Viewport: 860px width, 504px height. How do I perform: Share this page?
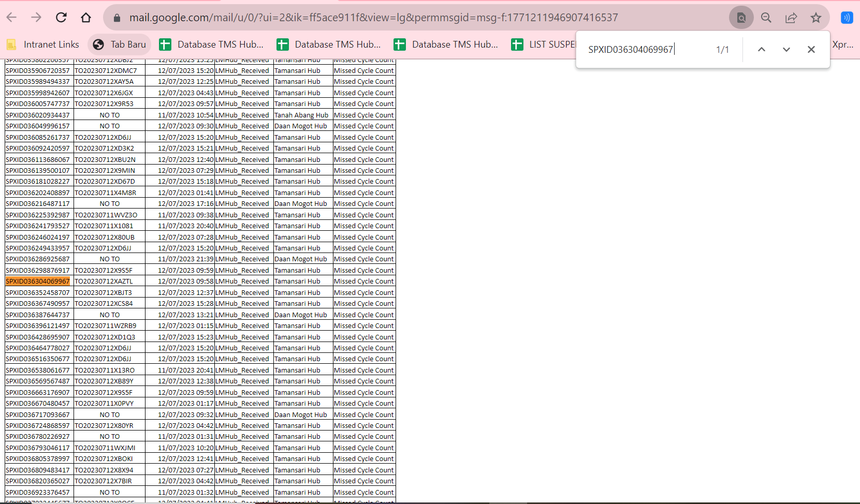pos(791,18)
